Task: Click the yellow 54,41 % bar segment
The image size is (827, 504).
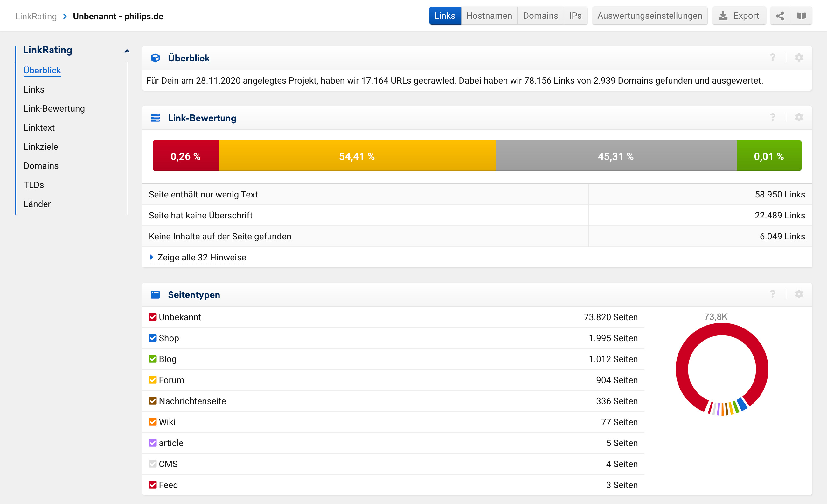Action: click(x=357, y=156)
